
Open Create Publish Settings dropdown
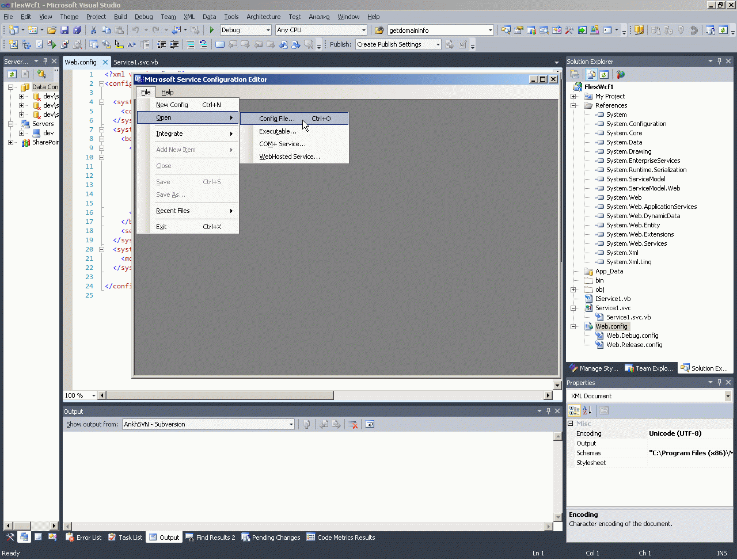[438, 44]
